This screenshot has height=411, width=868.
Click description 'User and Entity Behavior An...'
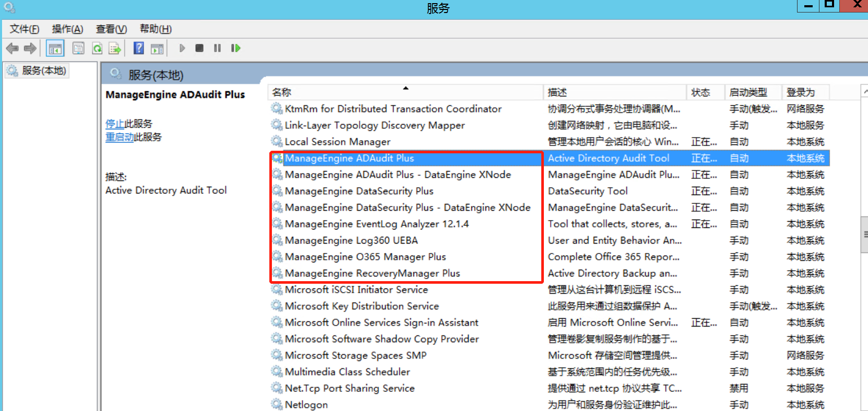(x=615, y=240)
